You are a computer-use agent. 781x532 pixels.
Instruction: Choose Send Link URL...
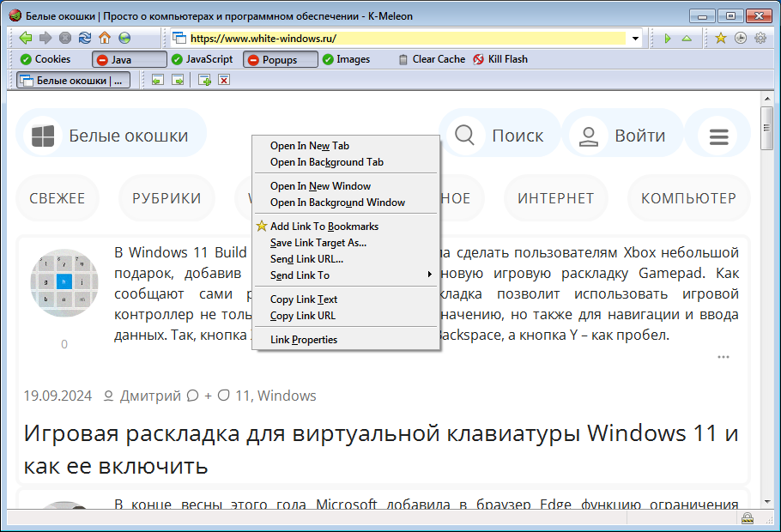346,259
